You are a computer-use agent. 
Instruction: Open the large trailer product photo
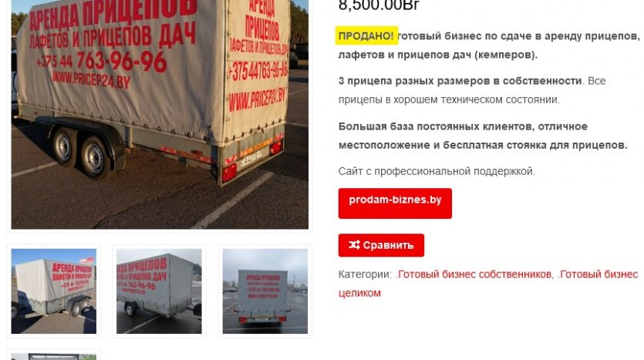pos(160,115)
